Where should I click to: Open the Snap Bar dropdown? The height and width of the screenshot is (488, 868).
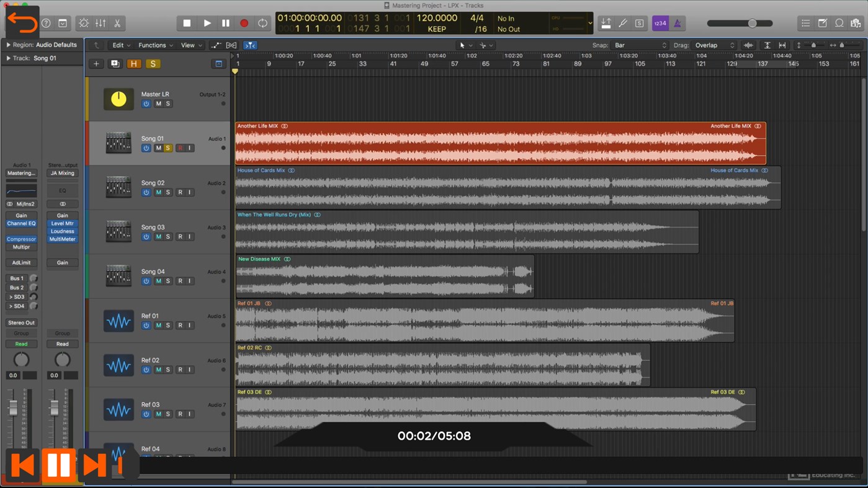(640, 45)
